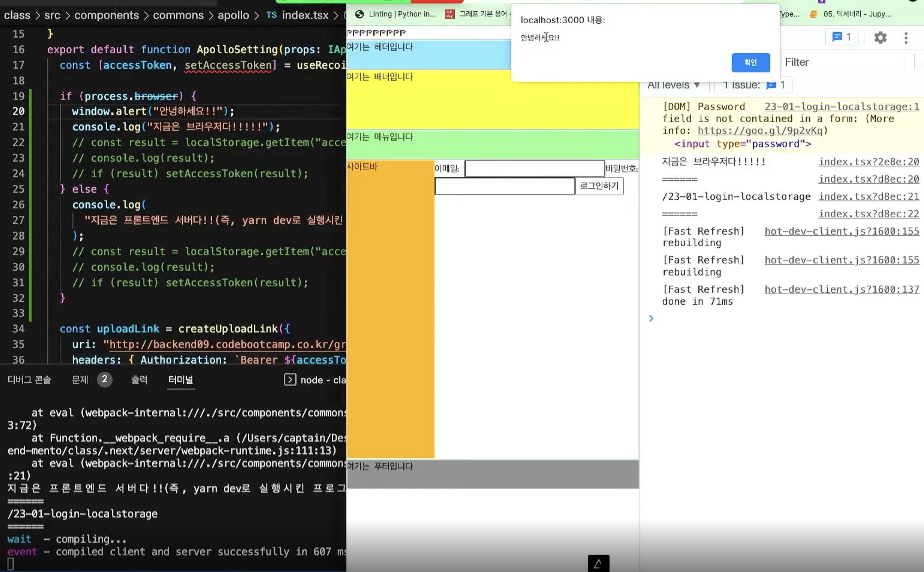Open DevTools settings gear

coord(880,37)
